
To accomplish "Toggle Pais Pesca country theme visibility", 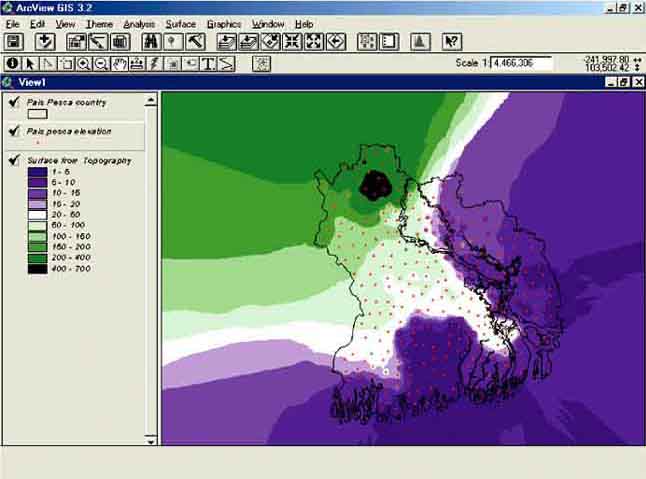I will point(14,101).
